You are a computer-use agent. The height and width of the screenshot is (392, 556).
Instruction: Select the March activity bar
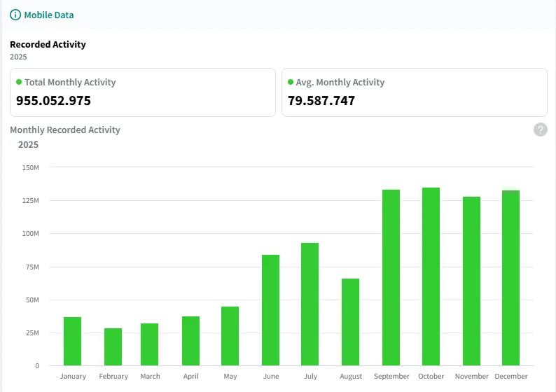tap(150, 344)
